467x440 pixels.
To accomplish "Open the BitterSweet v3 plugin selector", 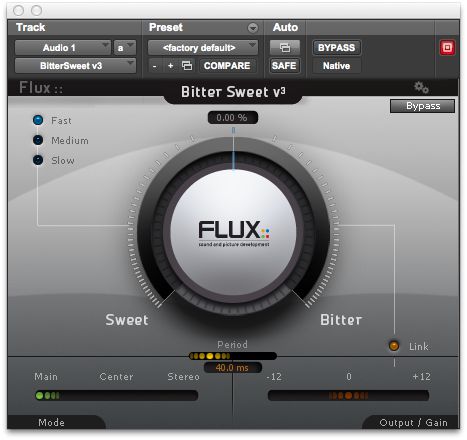I will tap(75, 66).
